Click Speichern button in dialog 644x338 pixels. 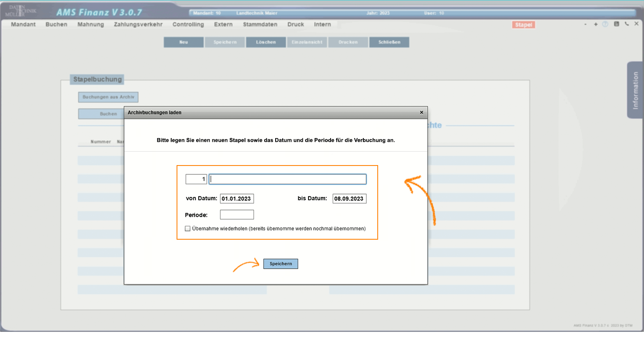click(x=281, y=264)
